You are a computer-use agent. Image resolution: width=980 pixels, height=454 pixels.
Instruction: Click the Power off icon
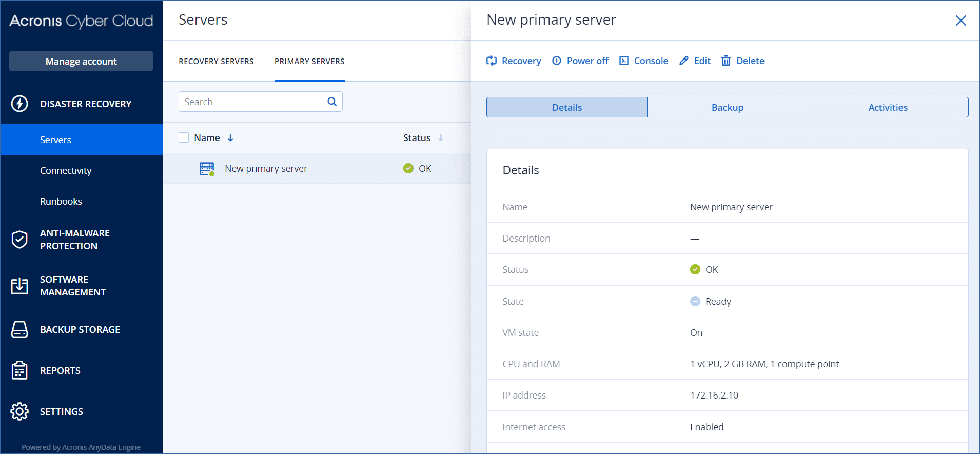[x=557, y=61]
